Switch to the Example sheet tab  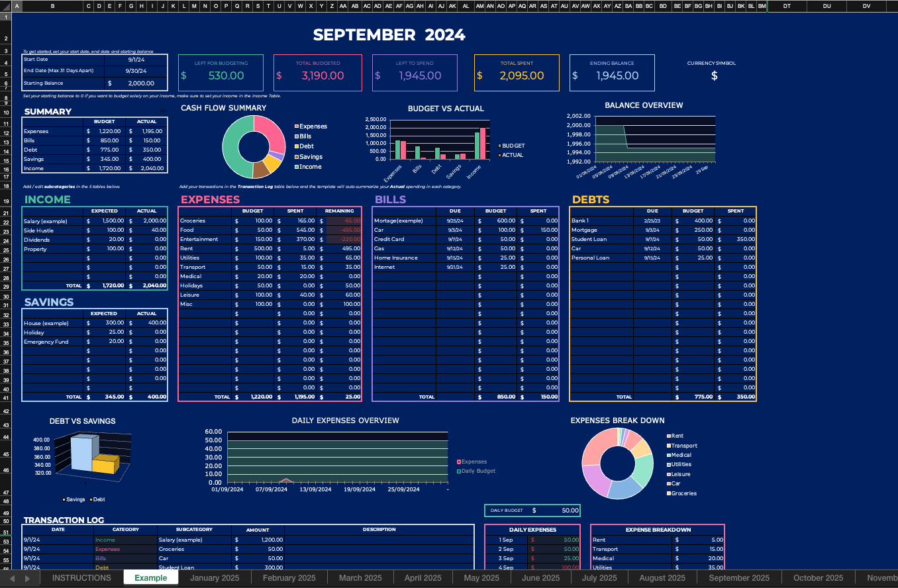(150, 578)
